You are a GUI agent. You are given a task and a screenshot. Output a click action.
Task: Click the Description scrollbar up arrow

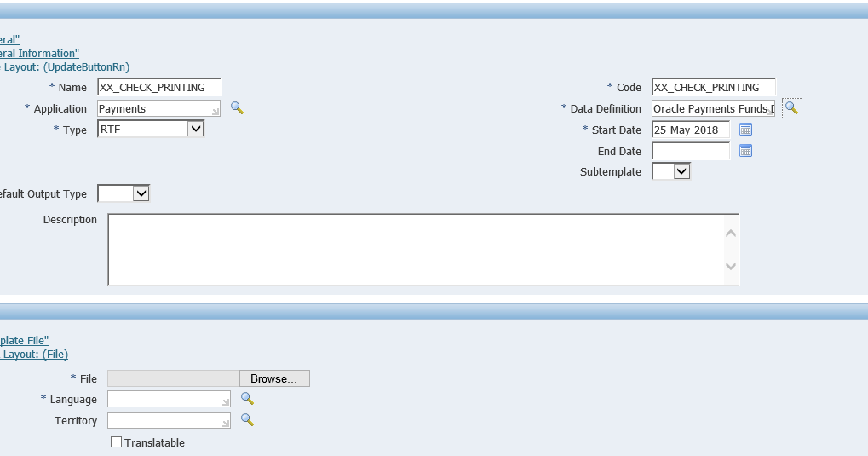pos(731,234)
